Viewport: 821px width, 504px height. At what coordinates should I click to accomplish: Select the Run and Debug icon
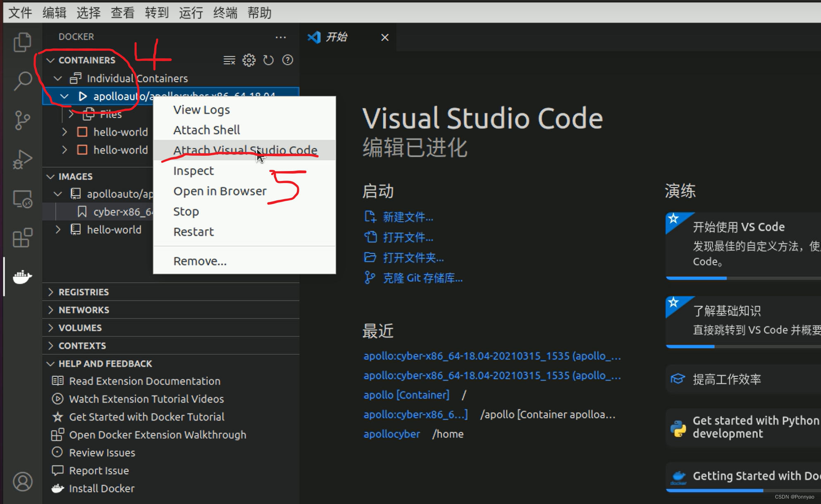[22, 159]
